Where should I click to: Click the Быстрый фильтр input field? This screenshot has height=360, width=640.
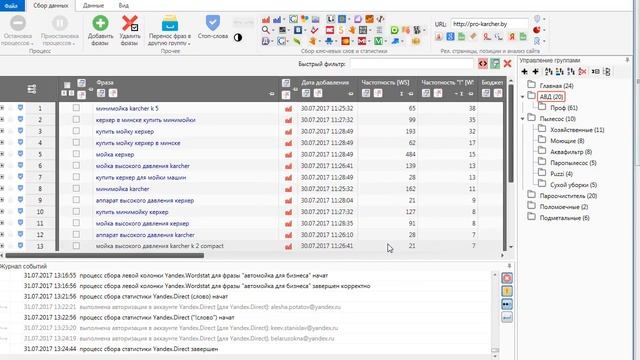[x=411, y=64]
